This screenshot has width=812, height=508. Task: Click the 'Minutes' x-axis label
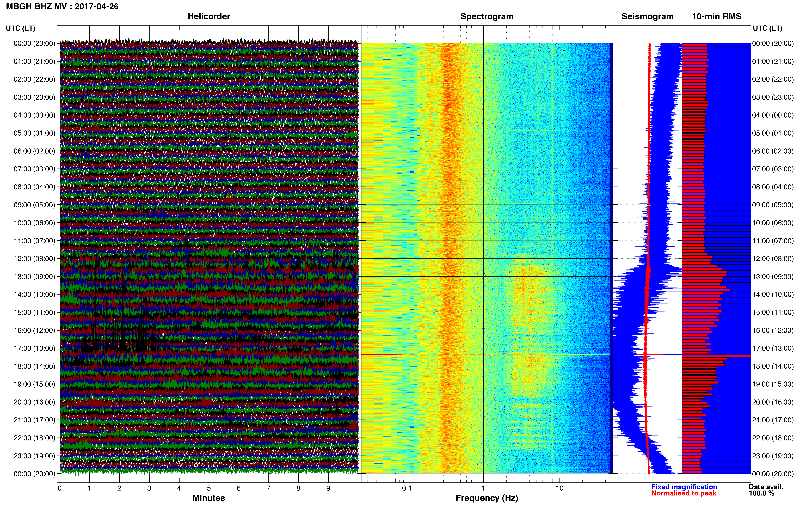[209, 498]
